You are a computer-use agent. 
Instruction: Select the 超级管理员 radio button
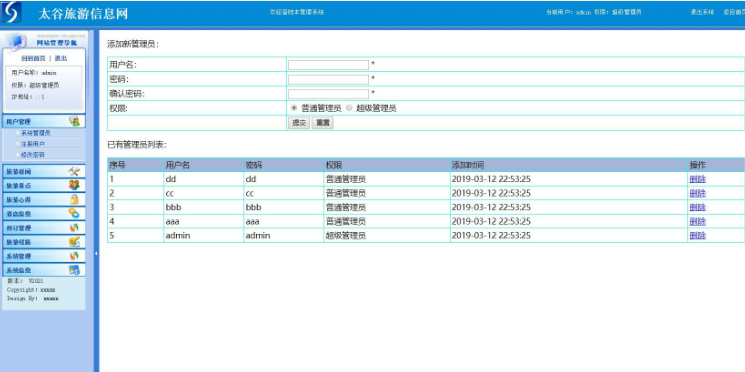tap(349, 108)
